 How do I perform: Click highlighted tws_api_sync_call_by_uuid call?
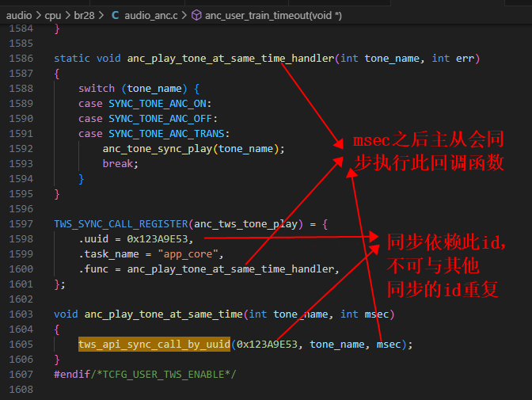(x=154, y=345)
